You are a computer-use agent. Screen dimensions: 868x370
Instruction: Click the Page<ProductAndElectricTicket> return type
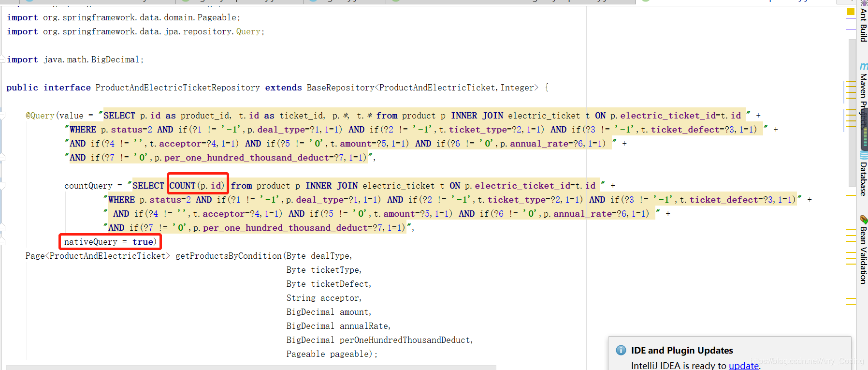tap(98, 256)
